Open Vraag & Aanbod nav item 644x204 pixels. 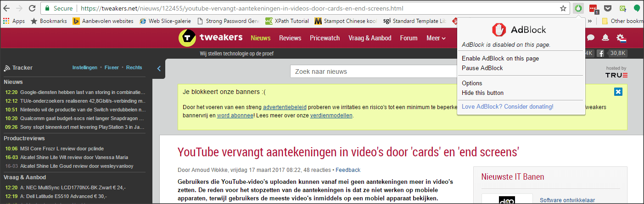(370, 38)
